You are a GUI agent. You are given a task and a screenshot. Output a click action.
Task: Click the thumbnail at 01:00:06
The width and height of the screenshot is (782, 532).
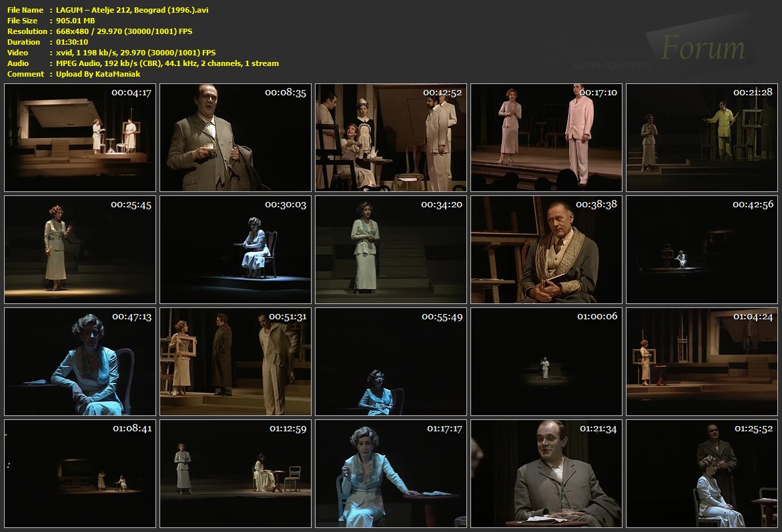(546, 361)
